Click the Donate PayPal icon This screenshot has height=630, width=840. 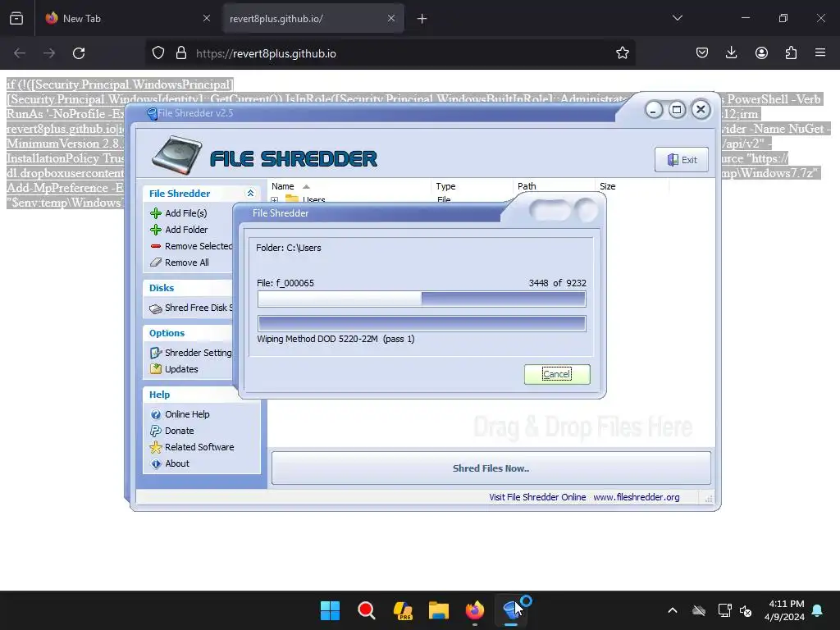point(156,431)
